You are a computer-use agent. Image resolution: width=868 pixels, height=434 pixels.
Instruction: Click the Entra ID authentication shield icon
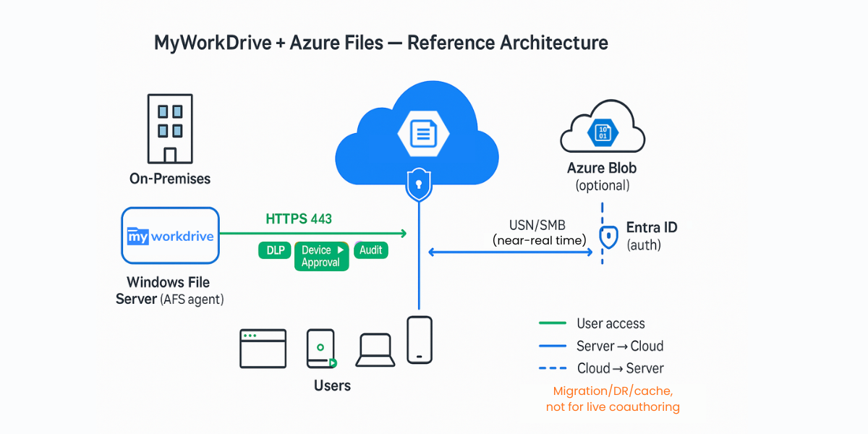point(608,237)
